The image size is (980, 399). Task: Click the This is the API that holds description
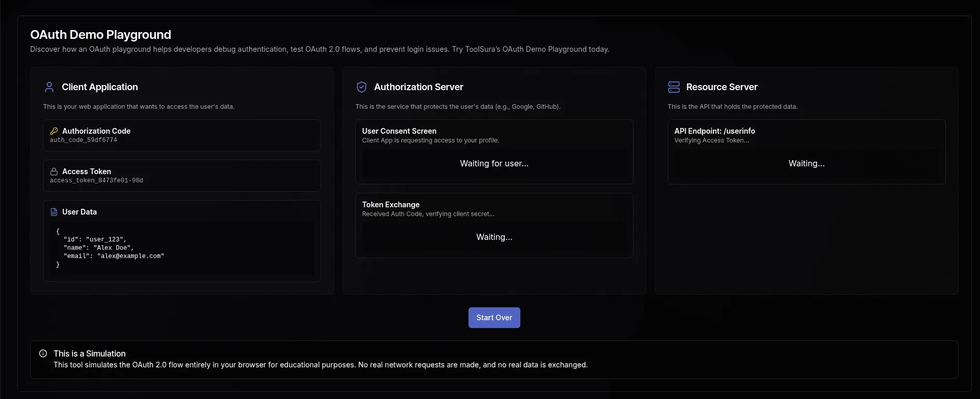point(733,107)
